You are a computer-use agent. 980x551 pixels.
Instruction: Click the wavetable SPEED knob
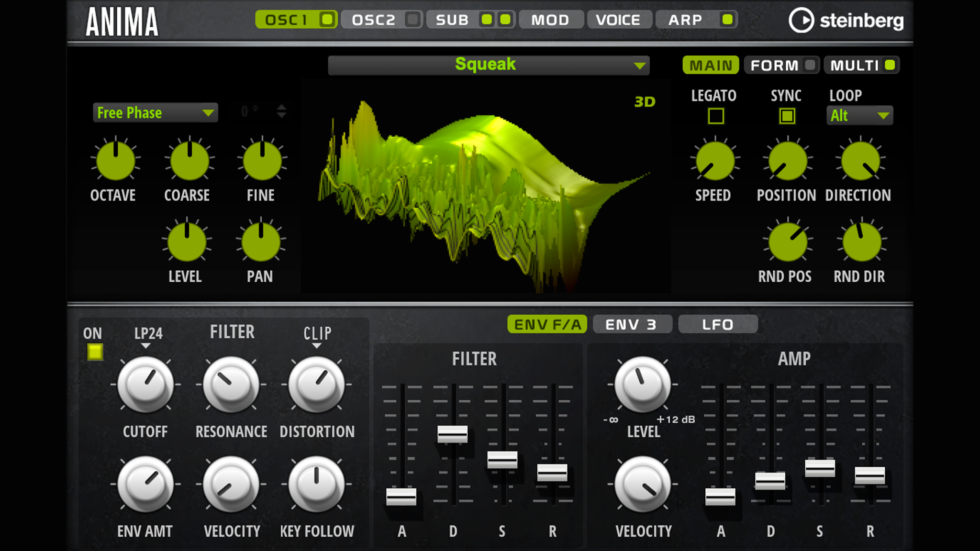[x=715, y=161]
